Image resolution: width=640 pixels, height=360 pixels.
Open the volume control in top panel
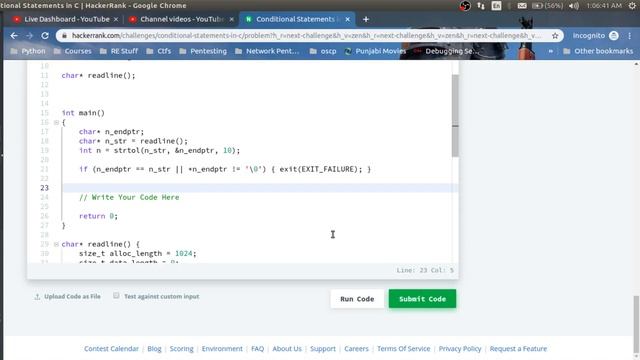(x=574, y=6)
